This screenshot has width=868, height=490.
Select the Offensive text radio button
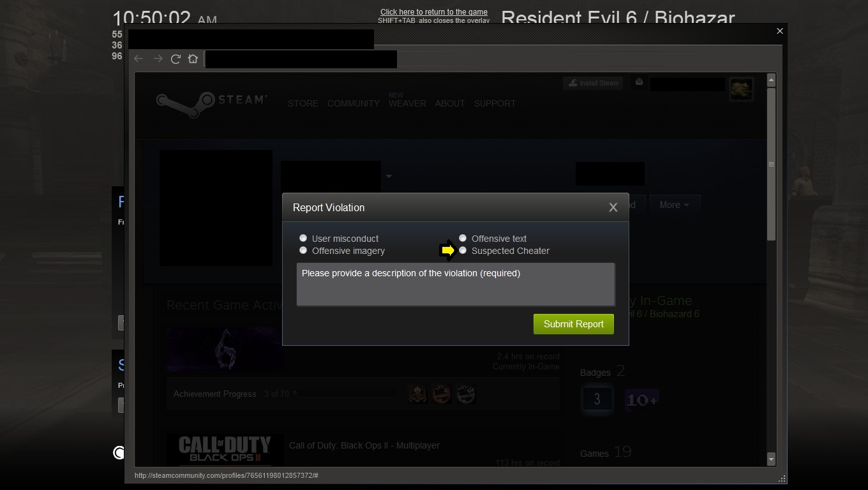click(x=463, y=238)
